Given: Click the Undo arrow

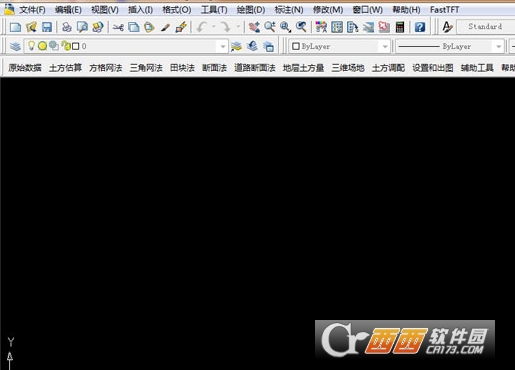Looking at the screenshot, I should [202, 27].
